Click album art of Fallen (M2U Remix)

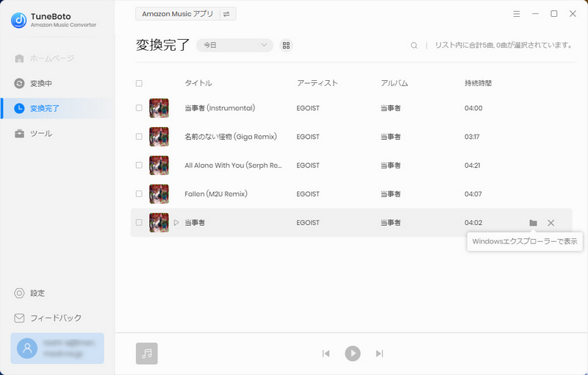pyautogui.click(x=159, y=194)
